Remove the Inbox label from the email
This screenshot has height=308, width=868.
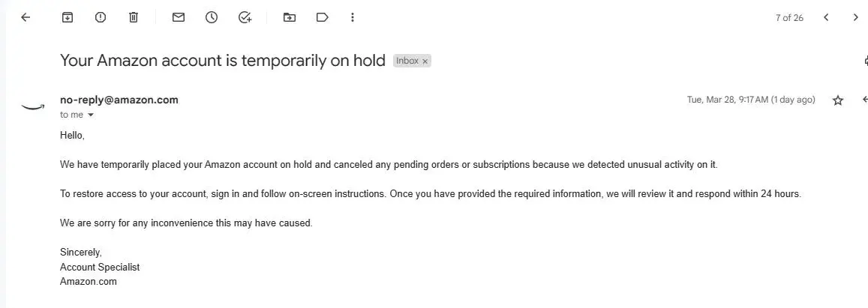pos(425,61)
